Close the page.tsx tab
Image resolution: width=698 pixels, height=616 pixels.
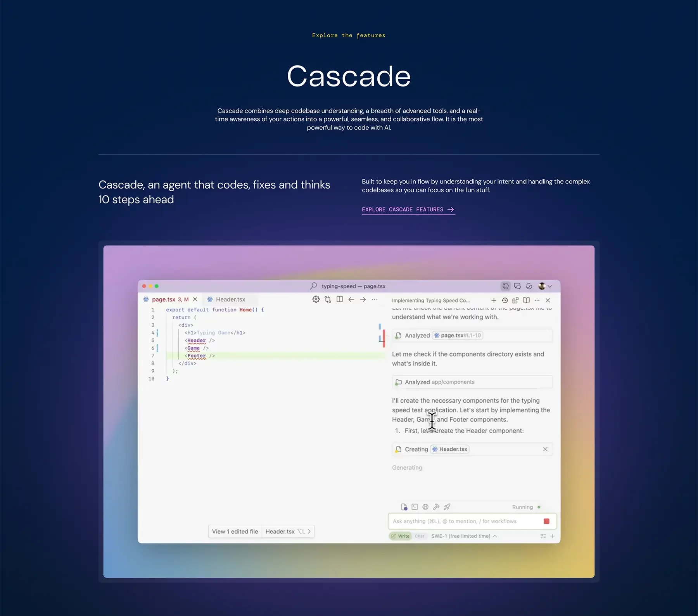click(x=195, y=299)
